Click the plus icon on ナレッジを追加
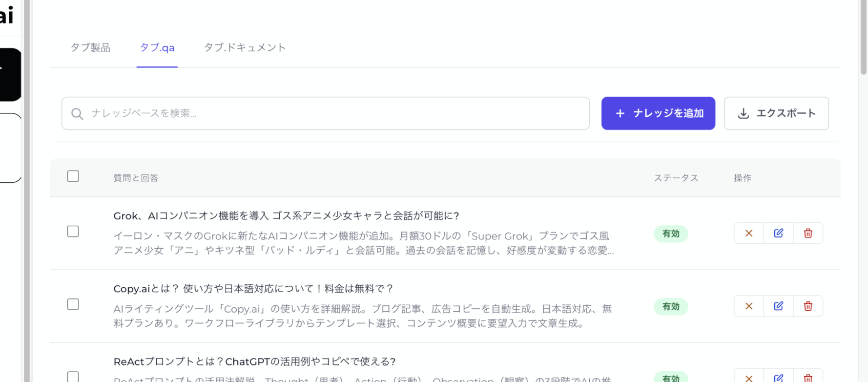Screen dimensions: 868x382 (620, 113)
